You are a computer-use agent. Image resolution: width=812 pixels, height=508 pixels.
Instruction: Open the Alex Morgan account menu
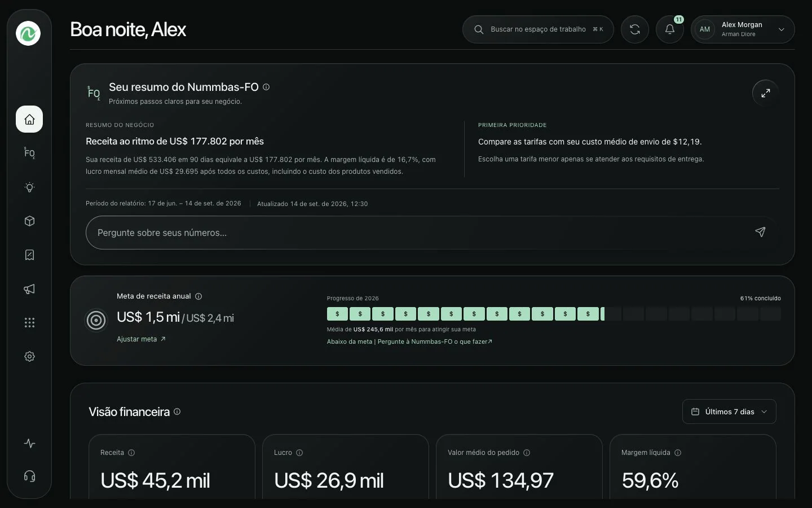(x=743, y=29)
